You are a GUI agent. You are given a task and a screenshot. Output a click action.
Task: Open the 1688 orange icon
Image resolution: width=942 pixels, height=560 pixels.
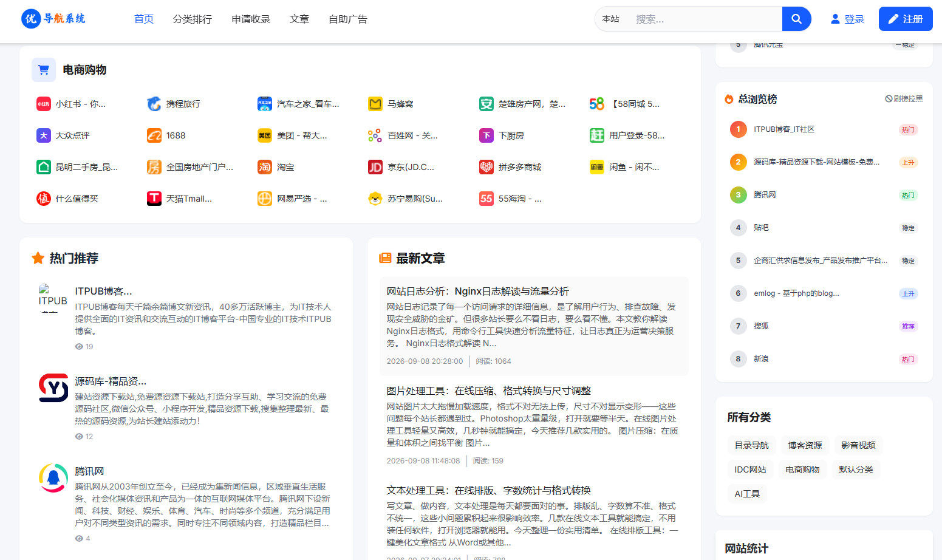point(154,135)
